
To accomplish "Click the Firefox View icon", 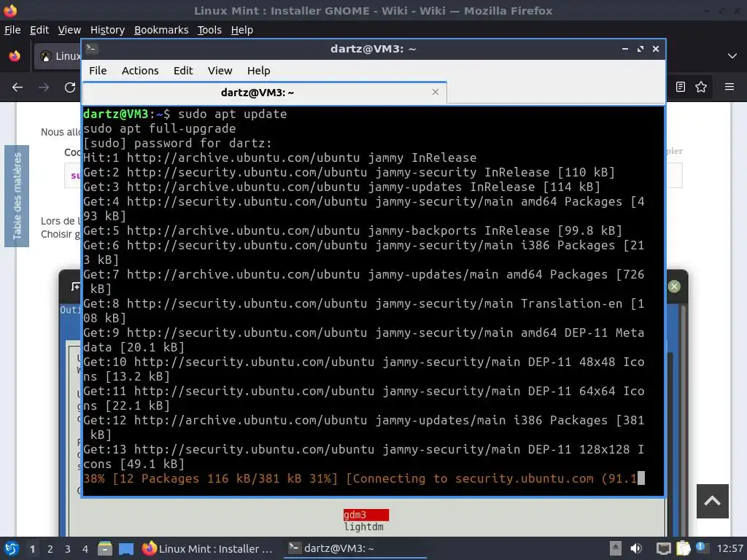I will click(15, 56).
